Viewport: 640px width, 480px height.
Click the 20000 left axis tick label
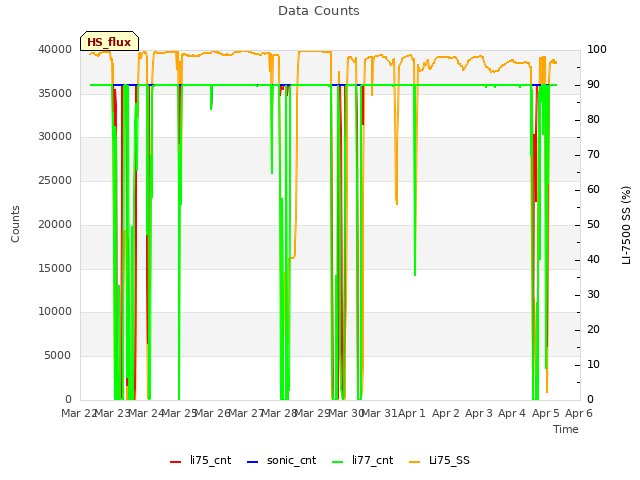[55, 225]
